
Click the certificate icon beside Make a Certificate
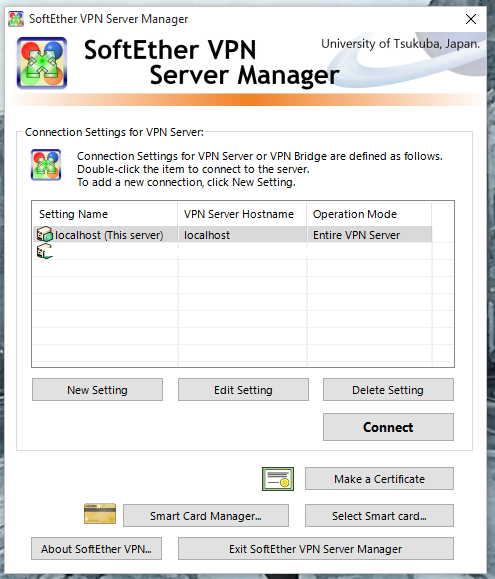278,479
